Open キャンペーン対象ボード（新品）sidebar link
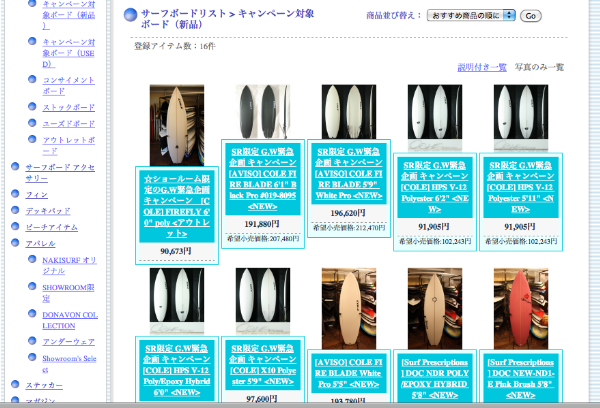The image size is (600, 408). click(x=68, y=15)
